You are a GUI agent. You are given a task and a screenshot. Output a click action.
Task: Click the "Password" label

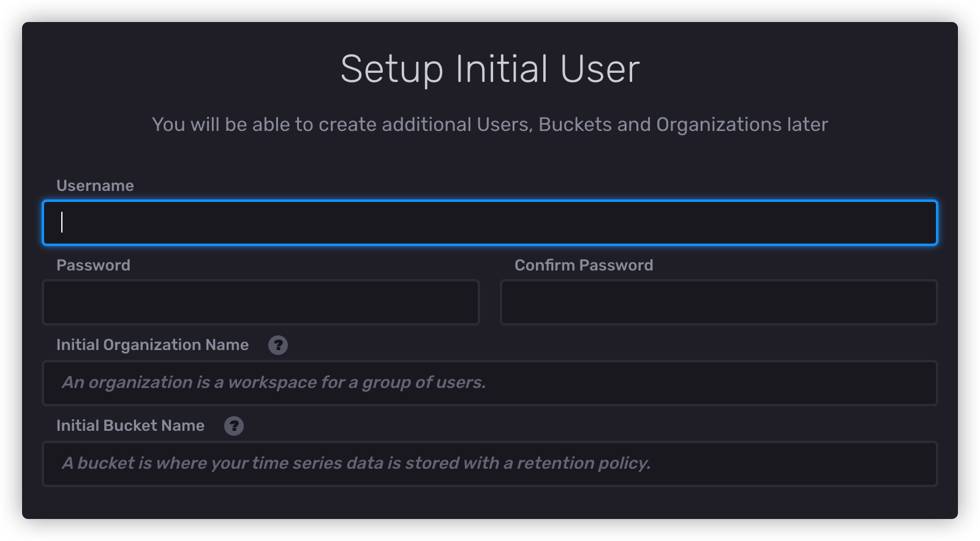click(x=93, y=265)
